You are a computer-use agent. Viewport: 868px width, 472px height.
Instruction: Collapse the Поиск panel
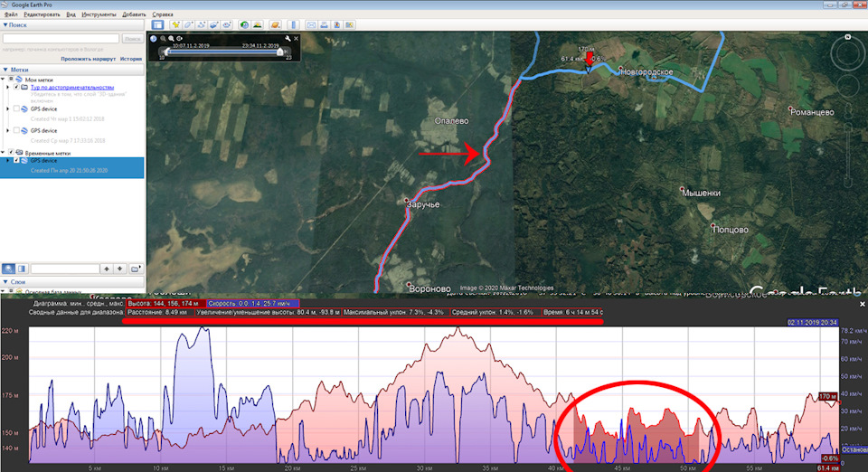5,25
